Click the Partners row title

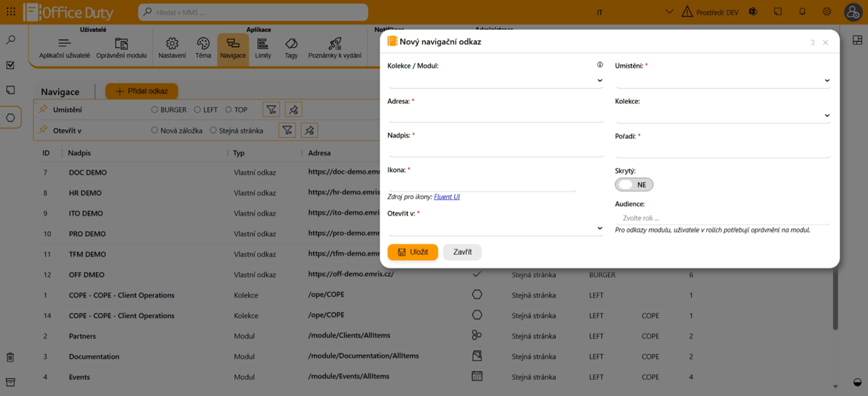click(x=82, y=336)
